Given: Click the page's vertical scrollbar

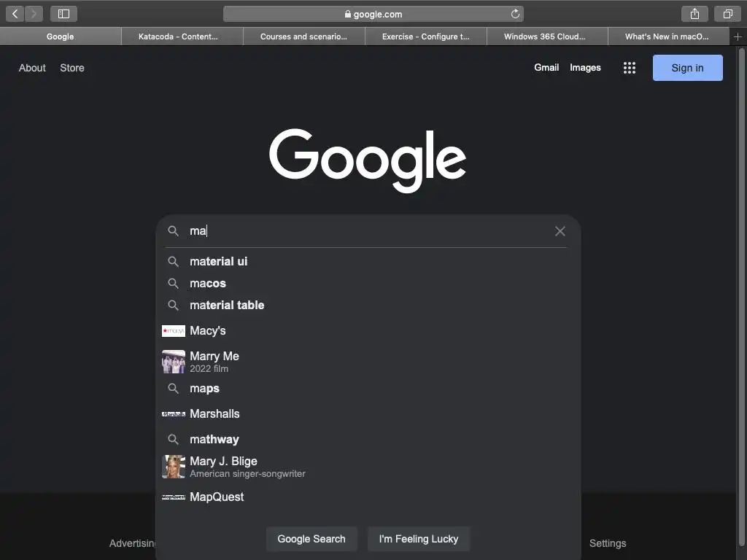Looking at the screenshot, I should point(741,295).
